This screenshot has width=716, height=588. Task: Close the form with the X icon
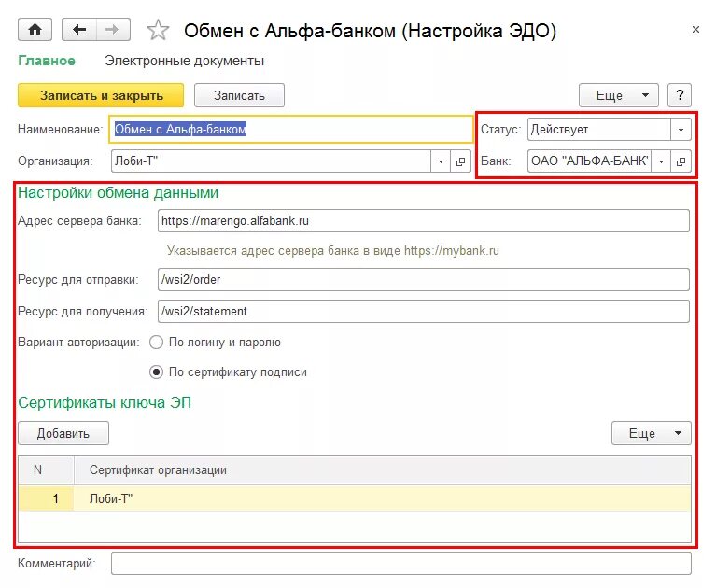click(x=695, y=30)
